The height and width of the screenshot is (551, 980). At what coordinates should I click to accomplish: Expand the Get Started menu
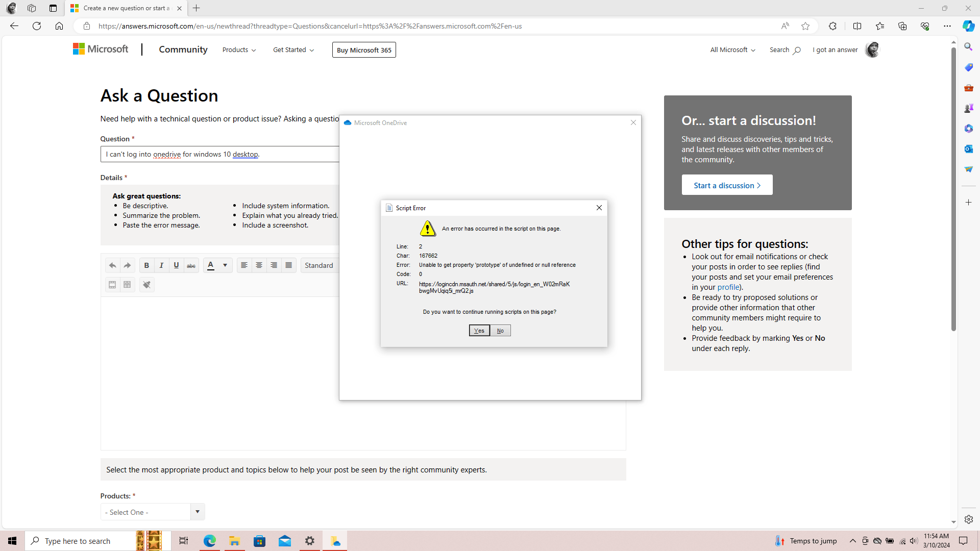point(293,50)
